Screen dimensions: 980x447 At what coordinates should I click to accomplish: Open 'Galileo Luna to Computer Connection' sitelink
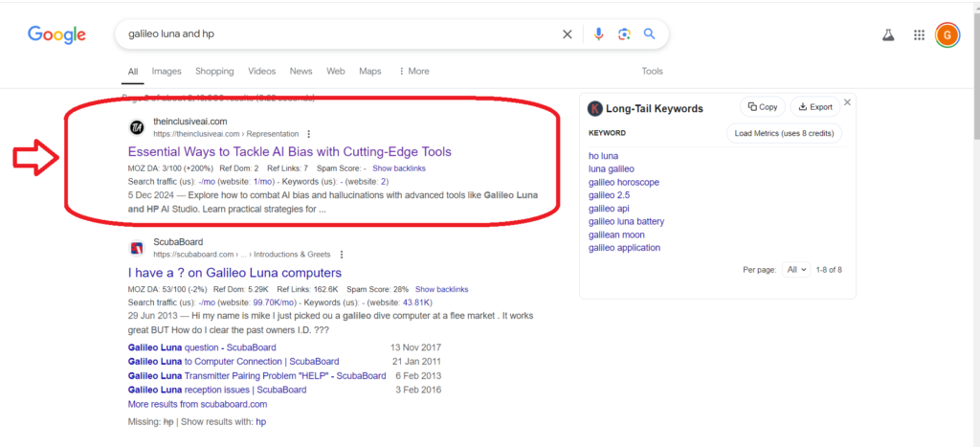coord(234,362)
